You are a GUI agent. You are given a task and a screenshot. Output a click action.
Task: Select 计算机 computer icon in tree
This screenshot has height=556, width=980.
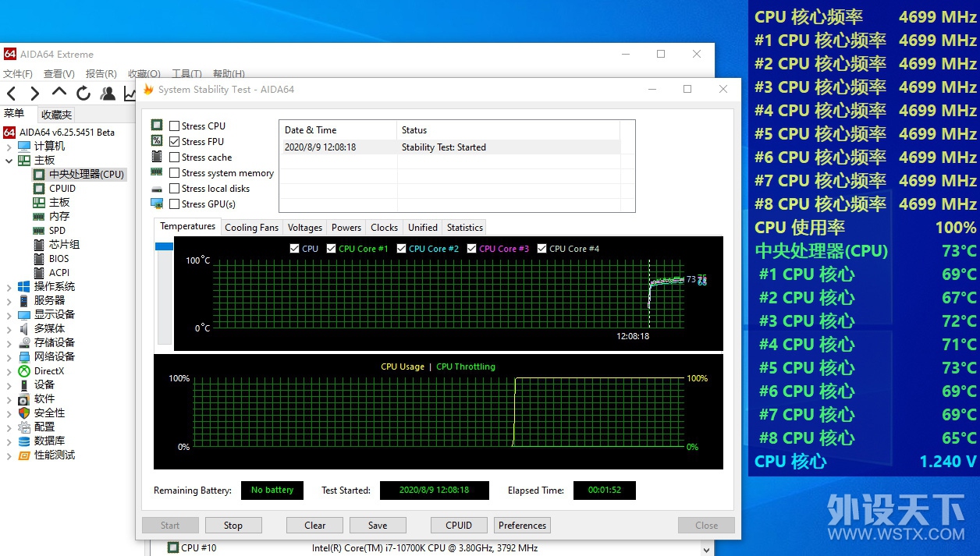coord(24,146)
